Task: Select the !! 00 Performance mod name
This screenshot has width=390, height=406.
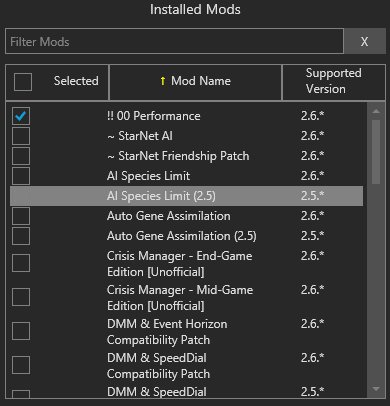Action: (154, 116)
